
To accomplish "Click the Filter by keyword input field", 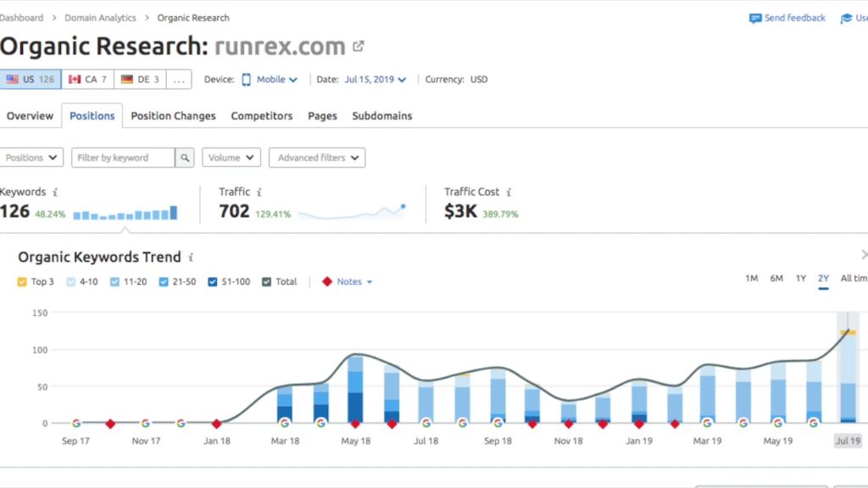I will [123, 158].
